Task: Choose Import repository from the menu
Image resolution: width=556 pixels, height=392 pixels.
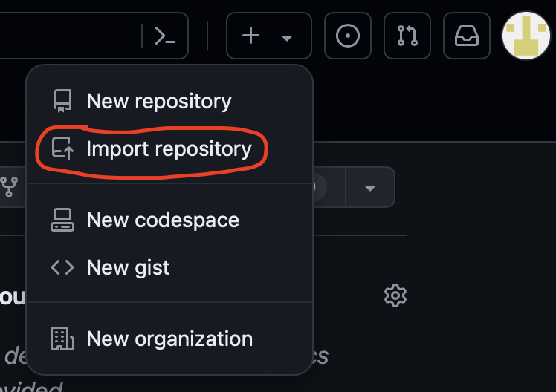Action: [169, 149]
